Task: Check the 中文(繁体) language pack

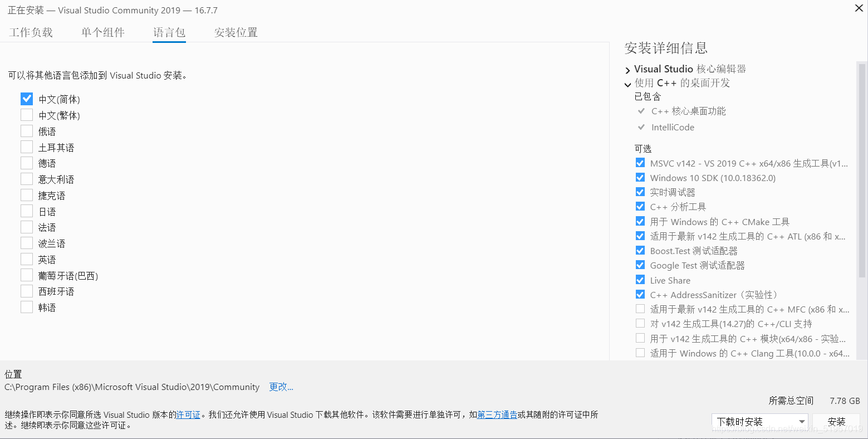Action: click(x=27, y=115)
